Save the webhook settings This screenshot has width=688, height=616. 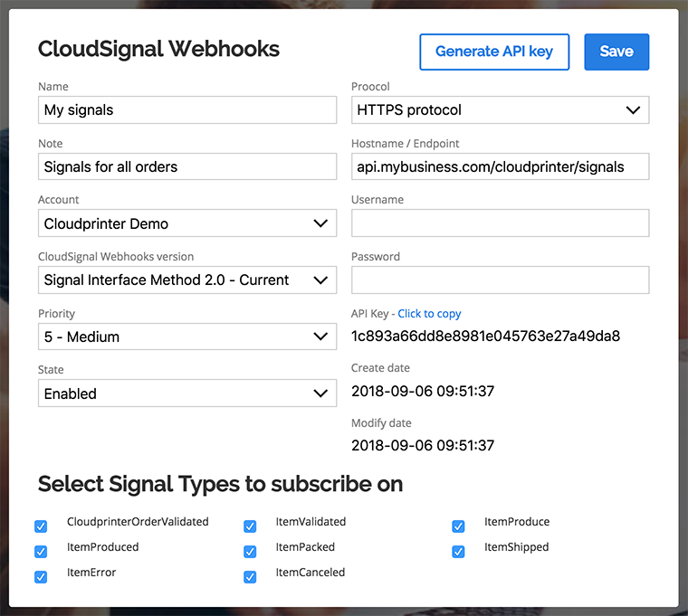click(x=616, y=52)
